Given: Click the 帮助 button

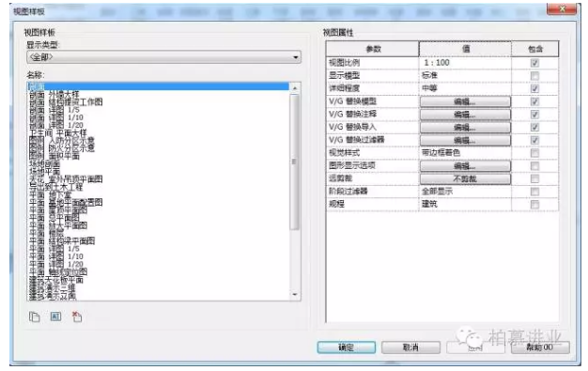Looking at the screenshot, I should pos(540,348).
